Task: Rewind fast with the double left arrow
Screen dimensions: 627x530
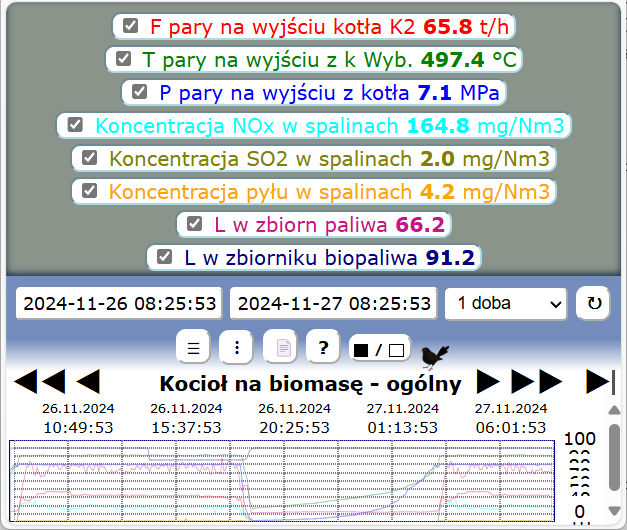Action: [x=39, y=381]
